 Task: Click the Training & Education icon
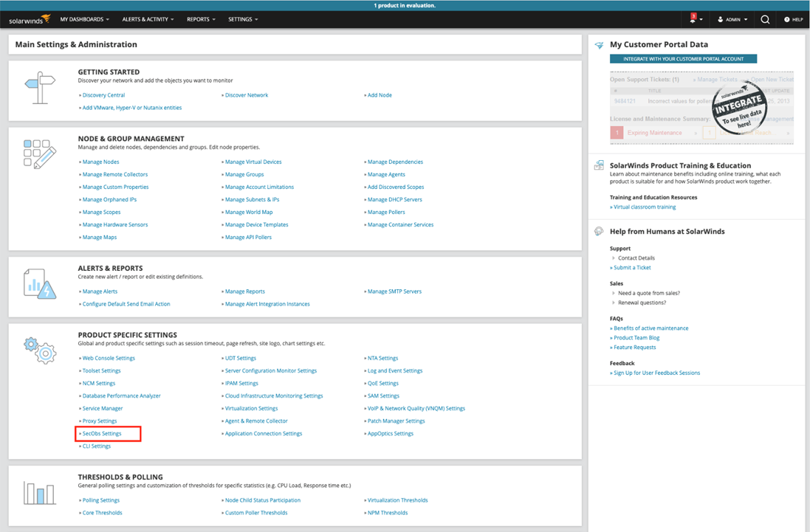click(600, 165)
